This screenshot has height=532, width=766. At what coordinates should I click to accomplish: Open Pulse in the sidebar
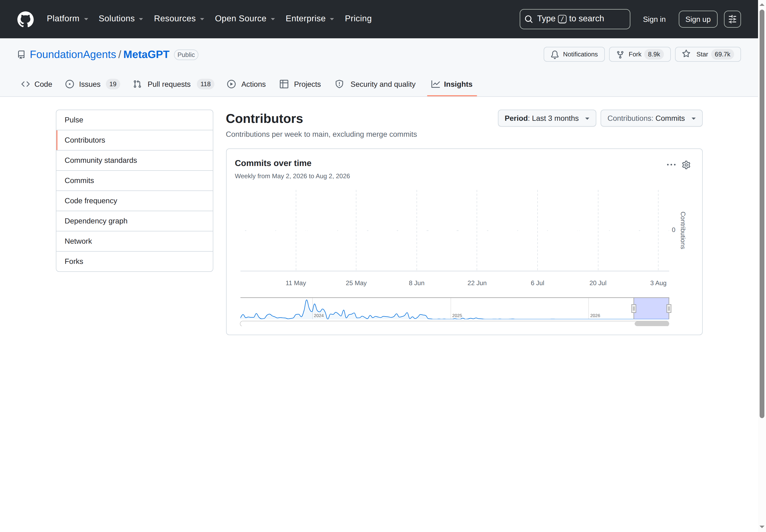(134, 120)
